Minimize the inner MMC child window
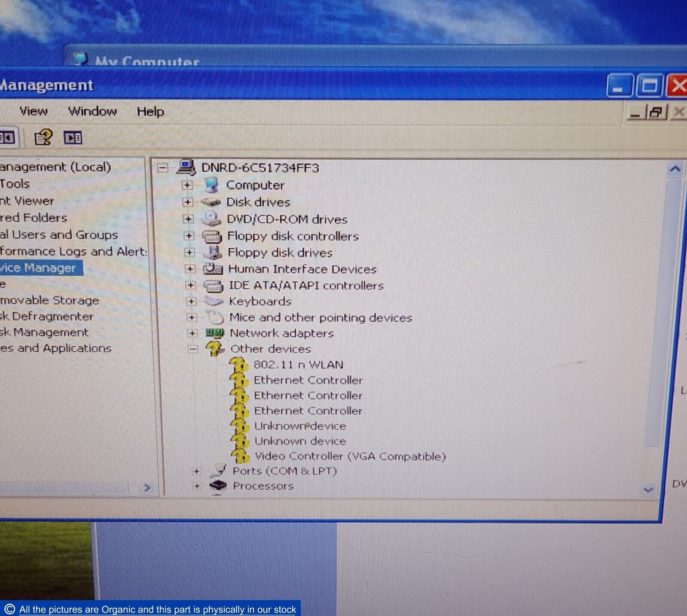Viewport: 687px width, 616px height. coord(636,113)
